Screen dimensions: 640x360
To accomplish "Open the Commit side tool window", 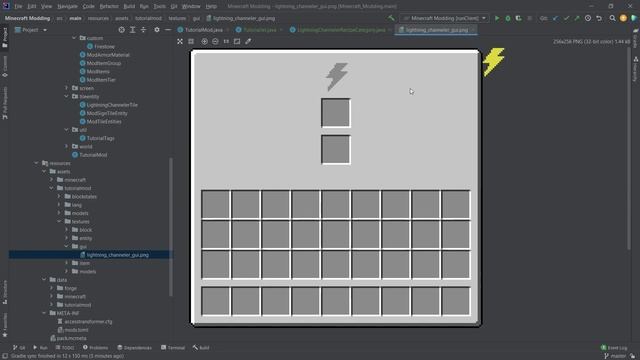I will click(5, 67).
